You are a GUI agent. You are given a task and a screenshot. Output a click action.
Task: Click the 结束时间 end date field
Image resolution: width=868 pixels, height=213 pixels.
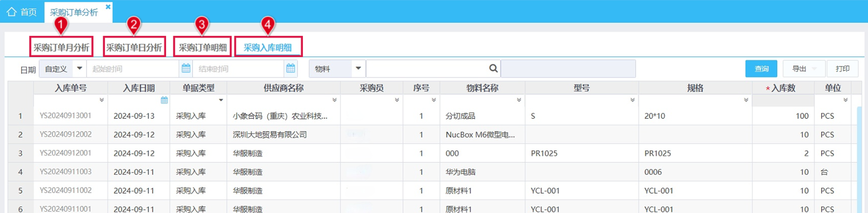click(238, 69)
